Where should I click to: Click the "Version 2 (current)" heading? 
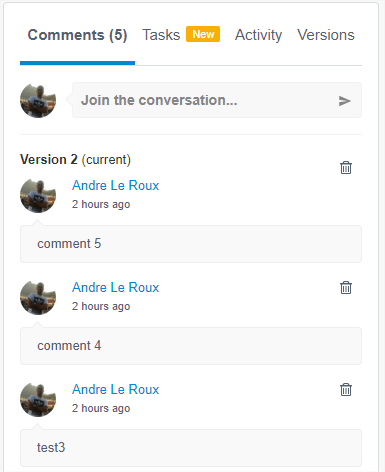[x=75, y=160]
